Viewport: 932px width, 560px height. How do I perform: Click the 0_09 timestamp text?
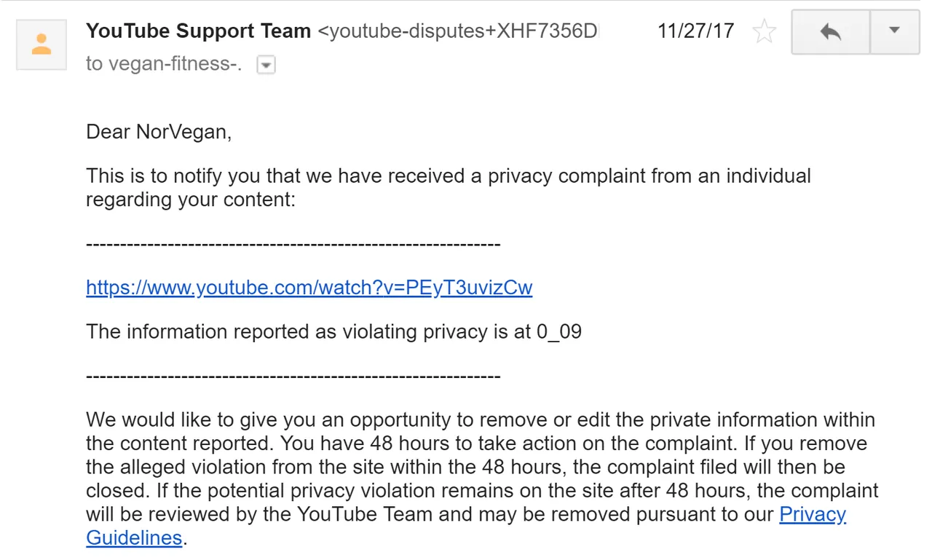click(x=559, y=333)
